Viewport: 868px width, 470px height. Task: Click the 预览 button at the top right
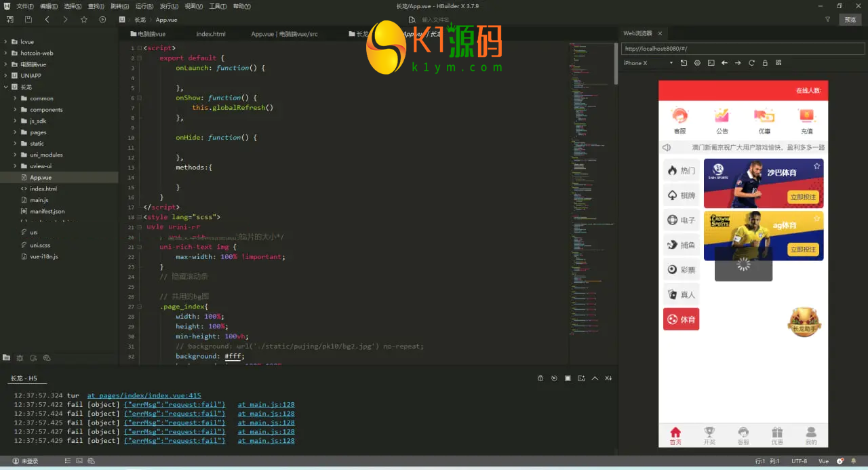coord(850,20)
